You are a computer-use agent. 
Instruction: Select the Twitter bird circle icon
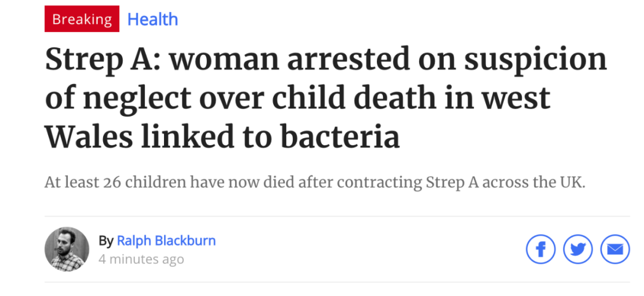click(577, 250)
